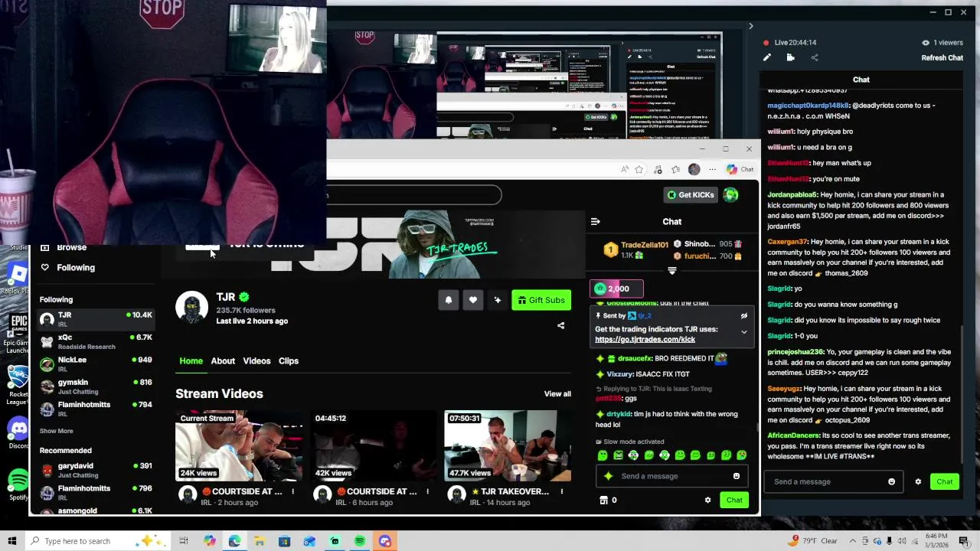Open gymskin channel in sidebar
Viewport: 980px width, 551px height.
(96, 386)
